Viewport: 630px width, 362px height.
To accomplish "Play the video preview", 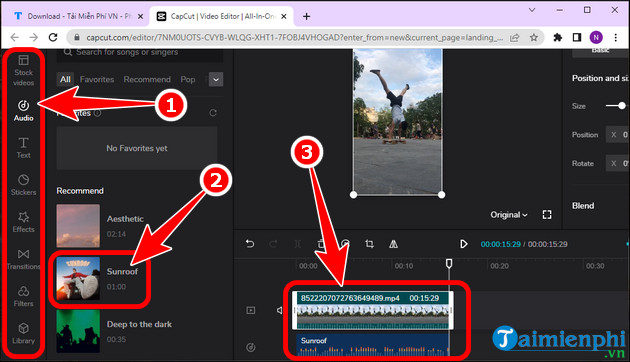I will coord(463,244).
